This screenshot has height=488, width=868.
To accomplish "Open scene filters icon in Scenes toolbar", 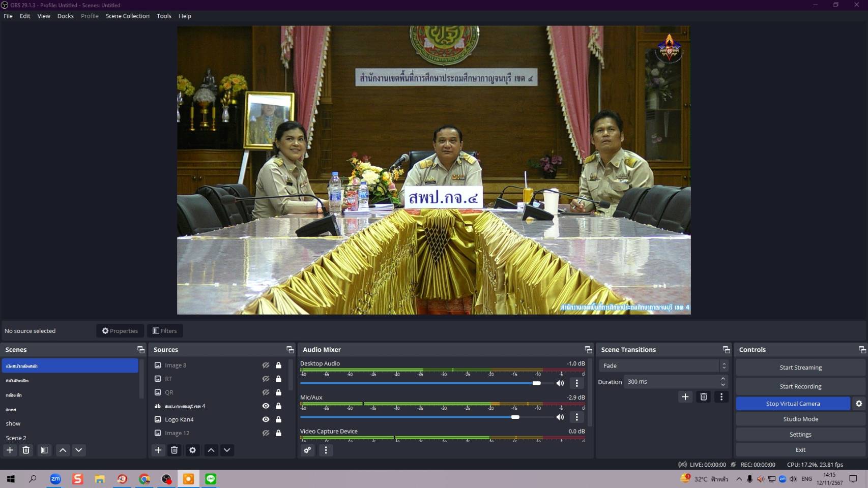I will click(x=44, y=450).
